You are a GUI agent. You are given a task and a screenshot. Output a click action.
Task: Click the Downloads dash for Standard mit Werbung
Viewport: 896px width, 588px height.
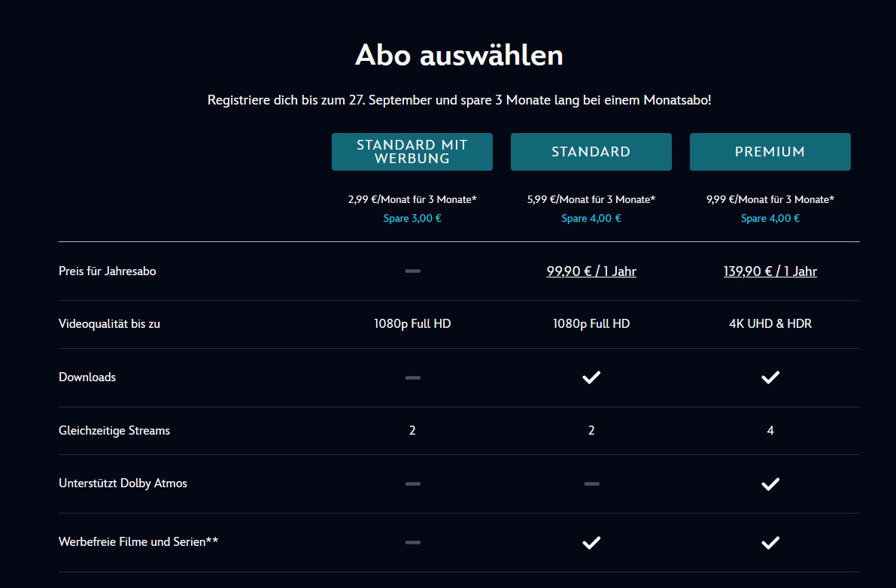pos(412,377)
